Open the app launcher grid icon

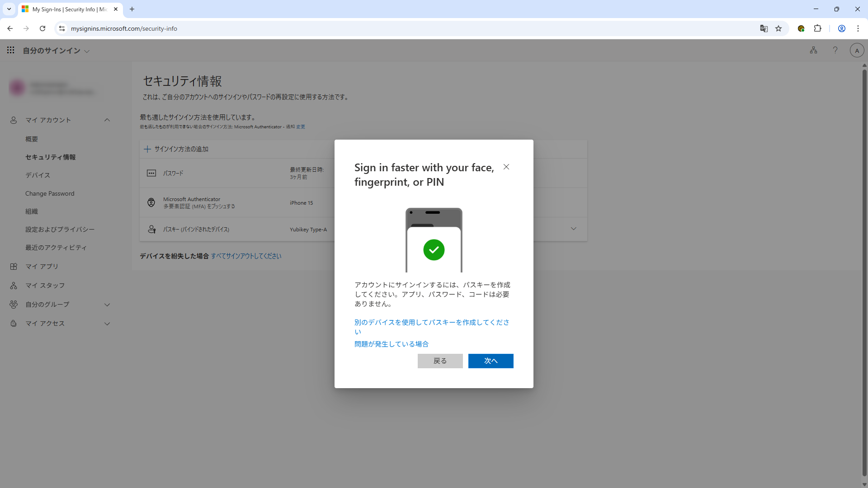(x=10, y=50)
